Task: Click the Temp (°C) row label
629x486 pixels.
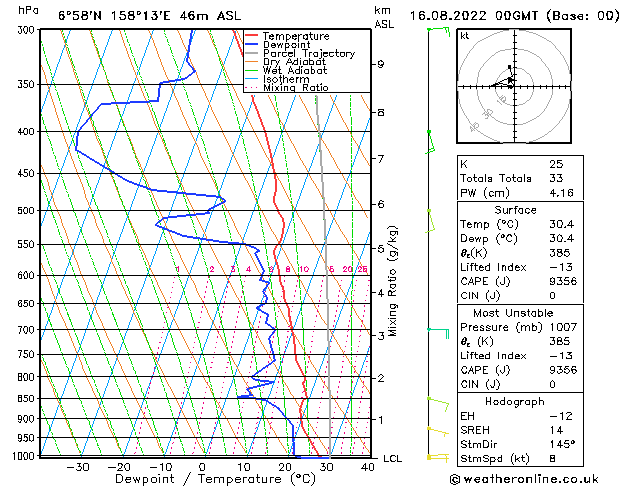Action: (x=489, y=225)
